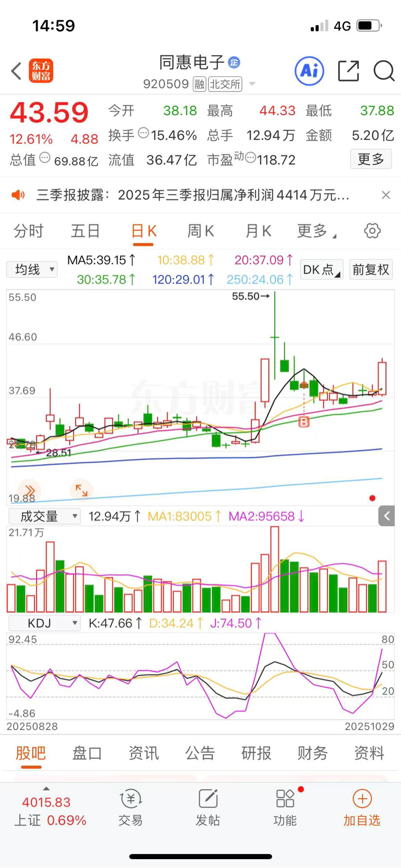Screen dimensions: 401x868
Task: Tap the info icon beside 总值
Action: [45, 157]
